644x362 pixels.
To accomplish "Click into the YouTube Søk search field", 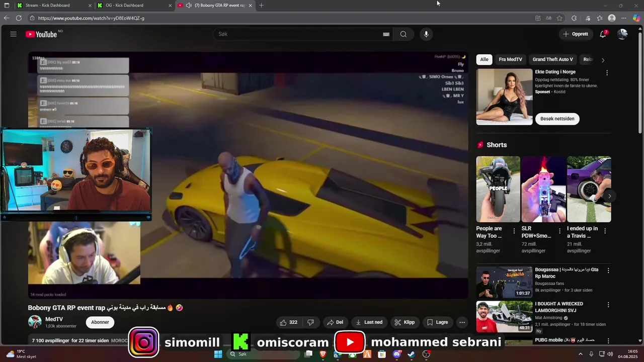I will 299,34.
